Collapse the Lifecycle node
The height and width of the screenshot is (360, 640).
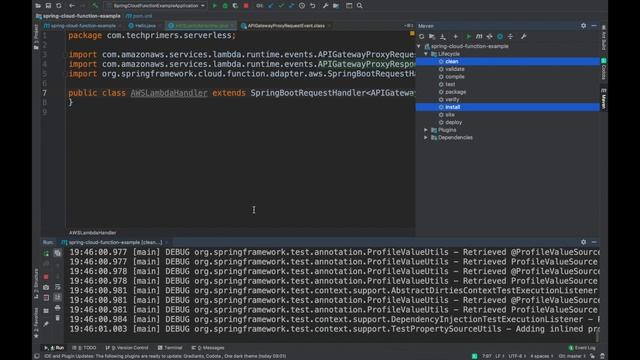(426, 54)
